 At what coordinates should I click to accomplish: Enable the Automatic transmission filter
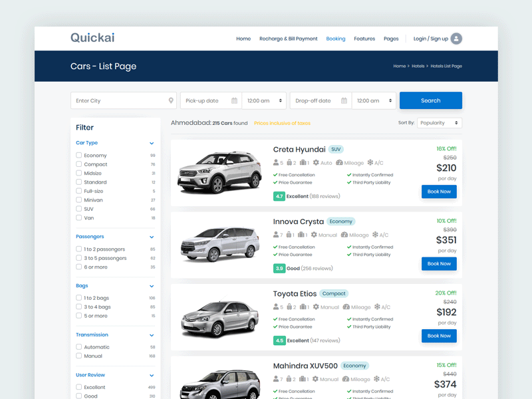click(x=78, y=346)
